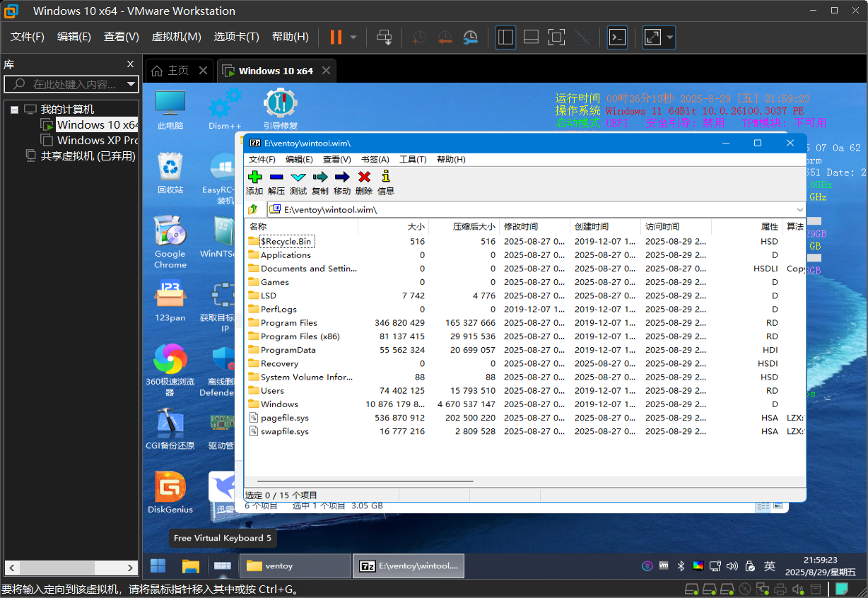This screenshot has width=868, height=598.
Task: Sort by the 大小 column header
Action: coord(393,226)
